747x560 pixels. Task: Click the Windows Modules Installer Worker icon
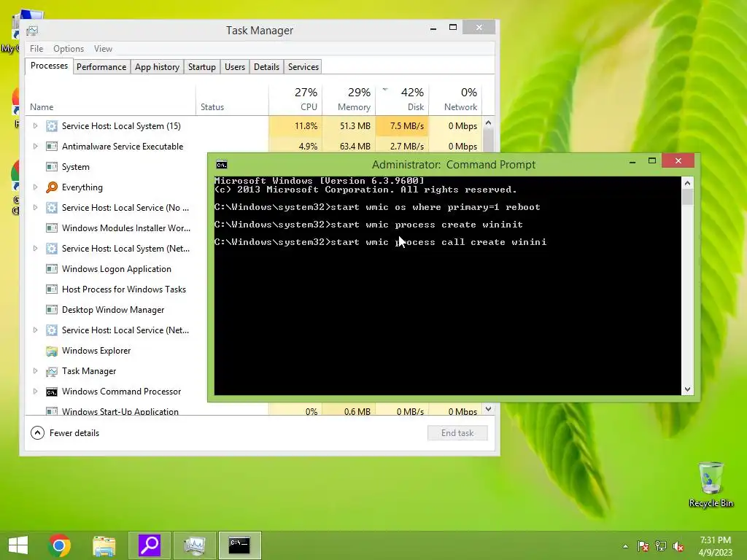[x=52, y=228]
